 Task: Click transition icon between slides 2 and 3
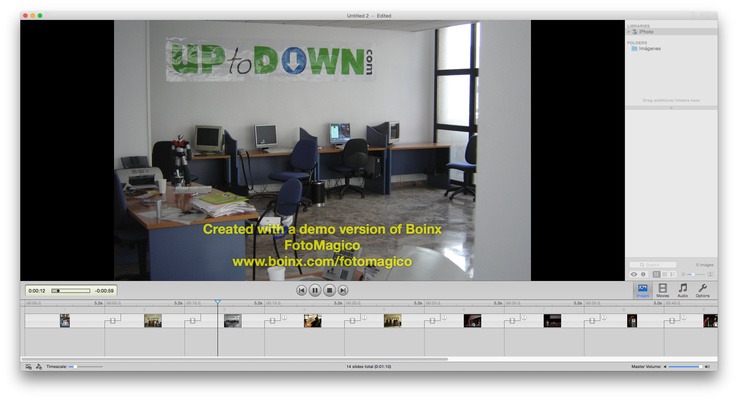[193, 321]
